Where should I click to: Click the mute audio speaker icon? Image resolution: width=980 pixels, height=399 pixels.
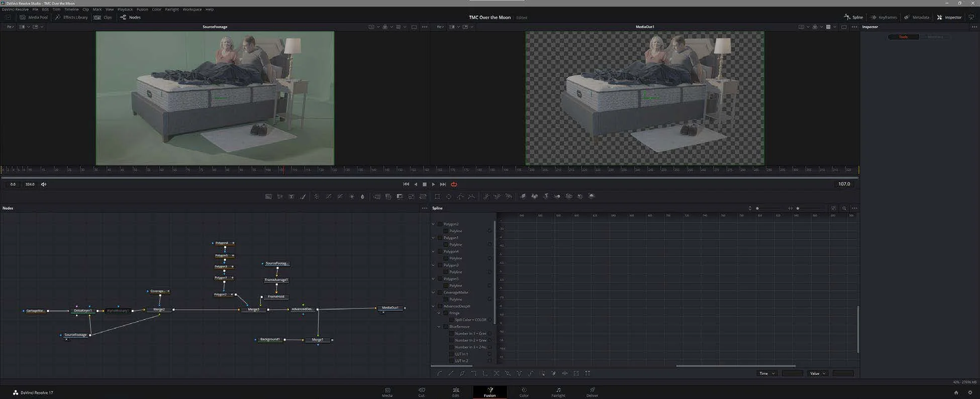pyautogui.click(x=44, y=184)
